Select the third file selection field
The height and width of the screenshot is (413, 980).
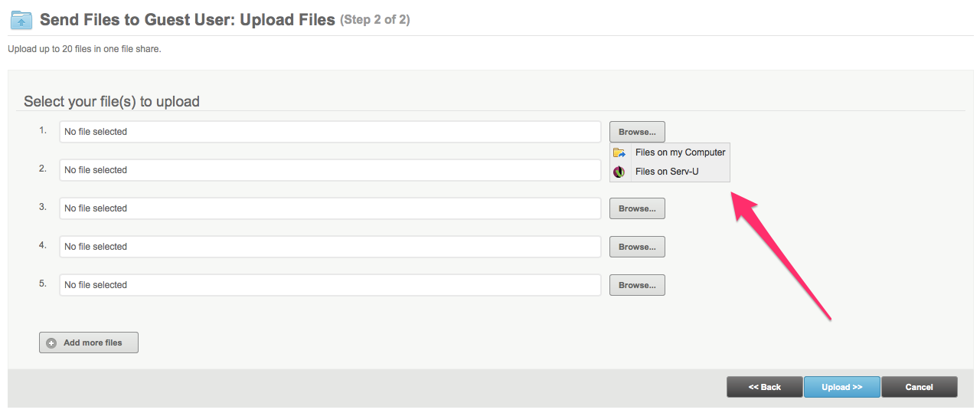[330, 208]
